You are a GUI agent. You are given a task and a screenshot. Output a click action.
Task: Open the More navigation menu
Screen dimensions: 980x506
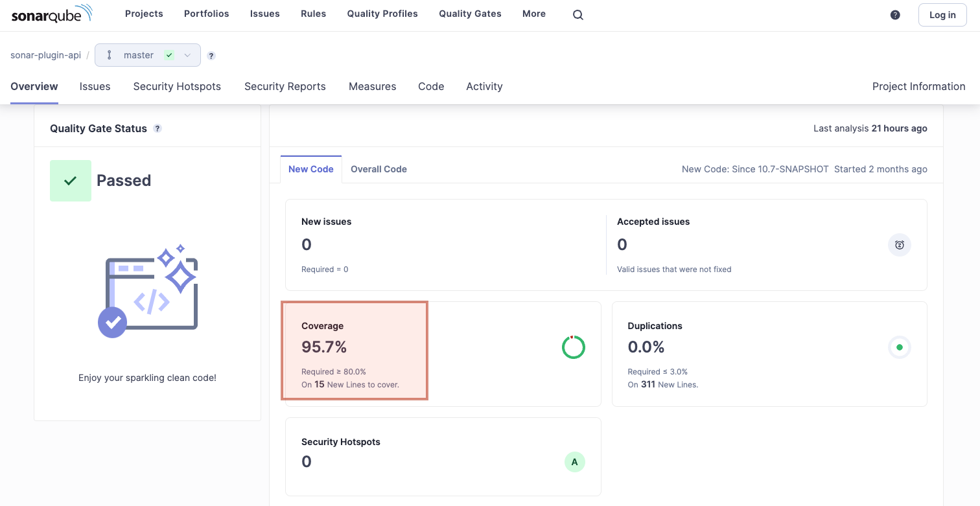[533, 14]
